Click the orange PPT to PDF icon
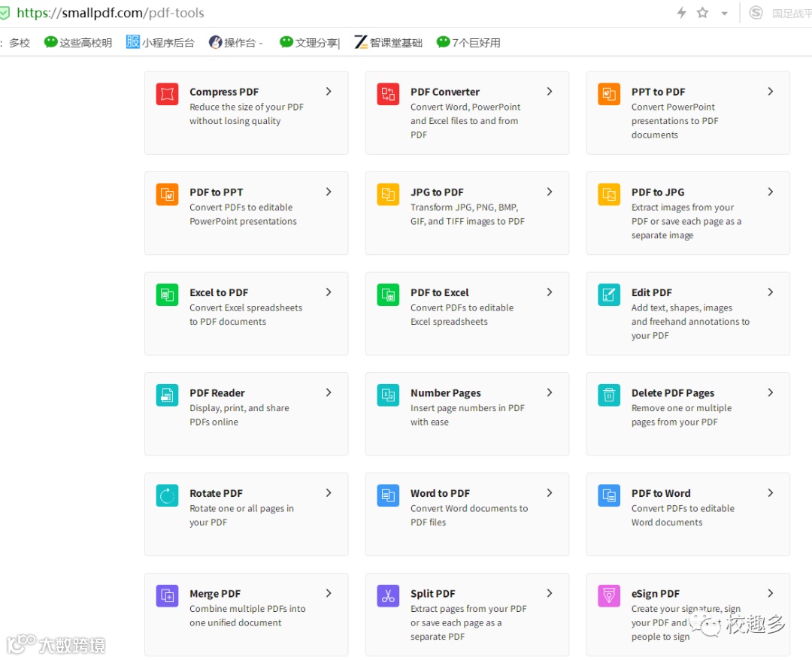Image resolution: width=812 pixels, height=660 pixels. pyautogui.click(x=609, y=94)
